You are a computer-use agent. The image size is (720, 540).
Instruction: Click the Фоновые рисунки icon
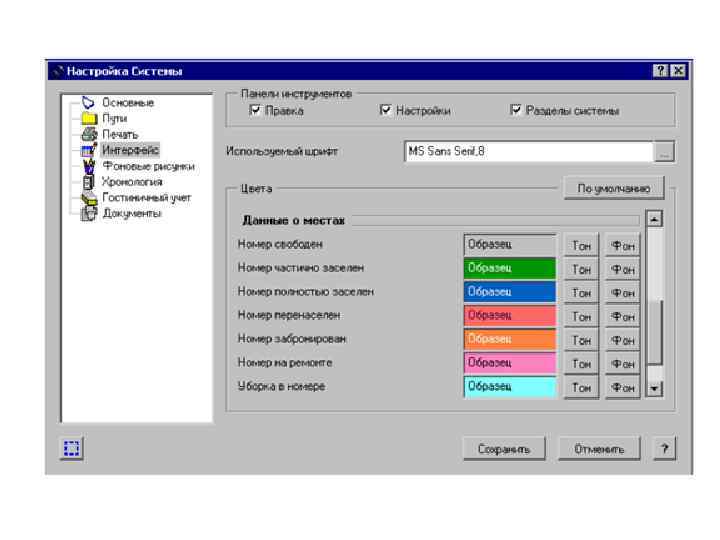click(x=89, y=166)
